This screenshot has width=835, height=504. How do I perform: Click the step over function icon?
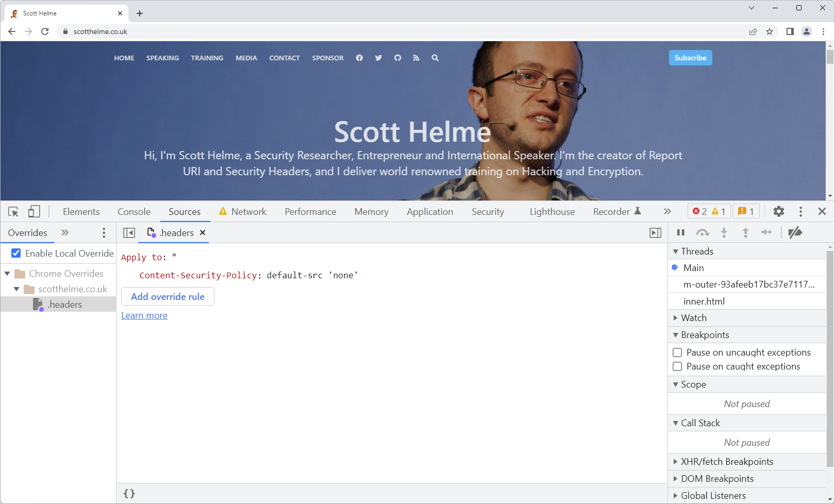(x=703, y=233)
